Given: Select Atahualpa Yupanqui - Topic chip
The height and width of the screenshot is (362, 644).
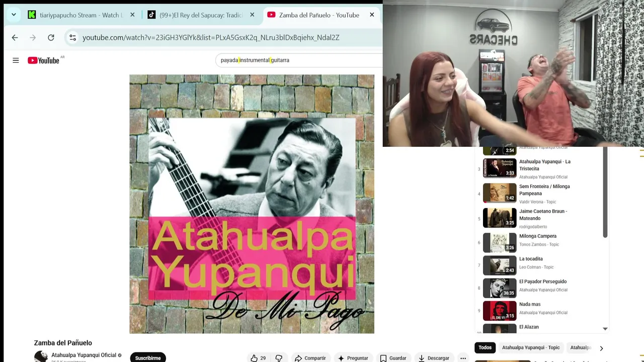Looking at the screenshot, I should pyautogui.click(x=531, y=347).
